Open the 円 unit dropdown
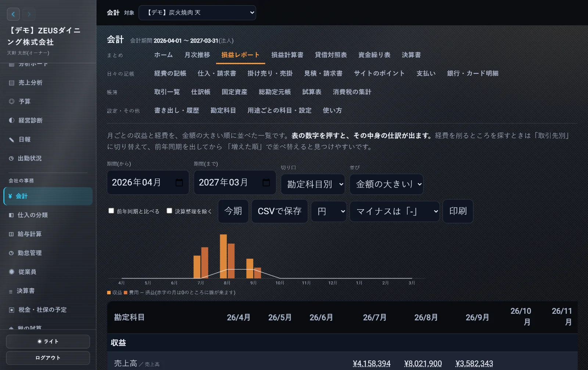 point(329,211)
